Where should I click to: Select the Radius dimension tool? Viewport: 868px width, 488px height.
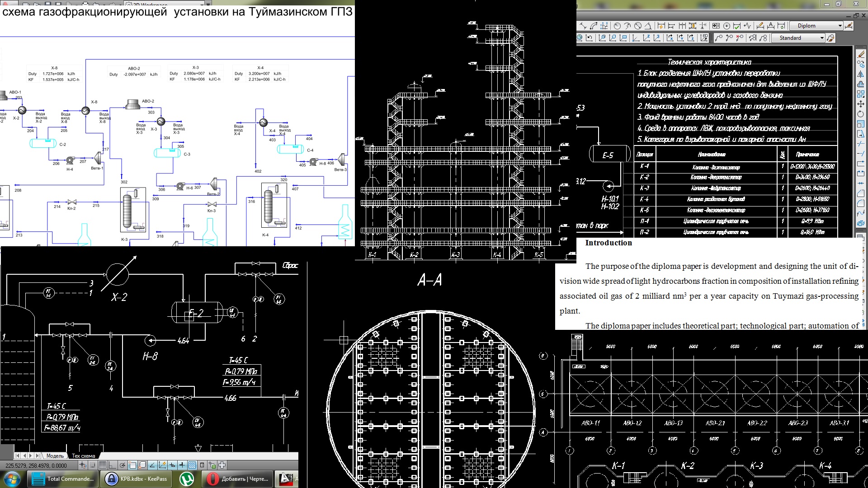pyautogui.click(x=617, y=26)
